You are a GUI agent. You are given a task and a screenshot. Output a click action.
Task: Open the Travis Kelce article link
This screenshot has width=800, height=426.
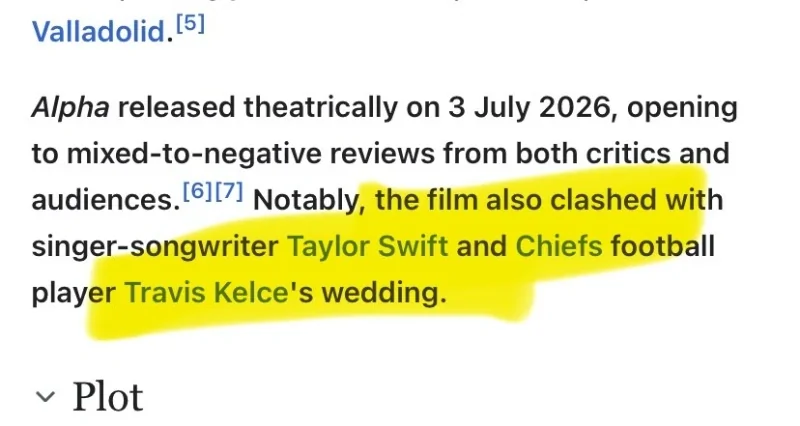[207, 292]
